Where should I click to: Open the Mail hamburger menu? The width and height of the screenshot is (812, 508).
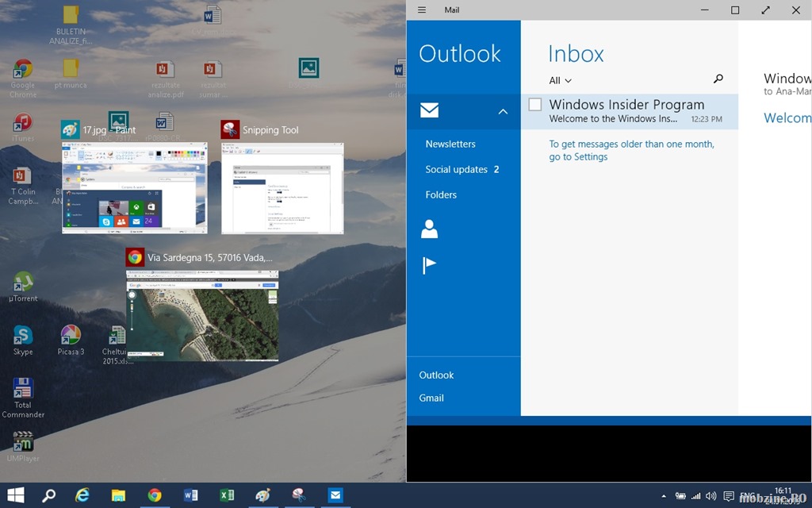(422, 10)
